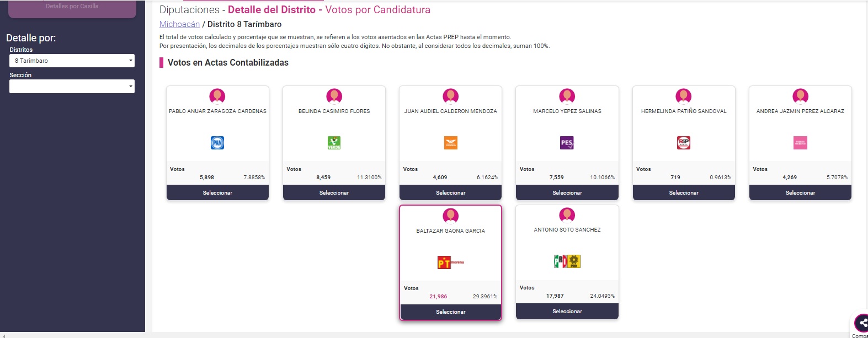Click Seleccionar under Hermelinda Patiño Sandoval
Image resolution: width=868 pixels, height=338 pixels.
click(x=684, y=192)
